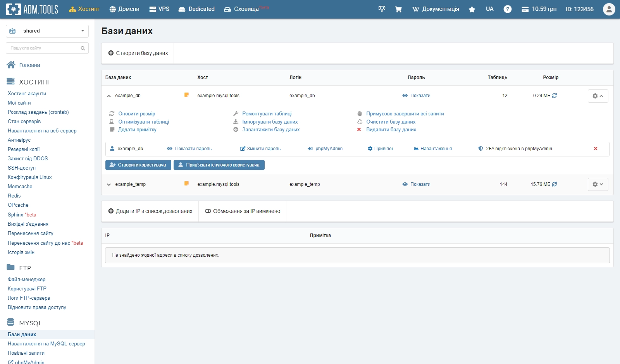Refresh the size of example_db database

(x=554, y=96)
